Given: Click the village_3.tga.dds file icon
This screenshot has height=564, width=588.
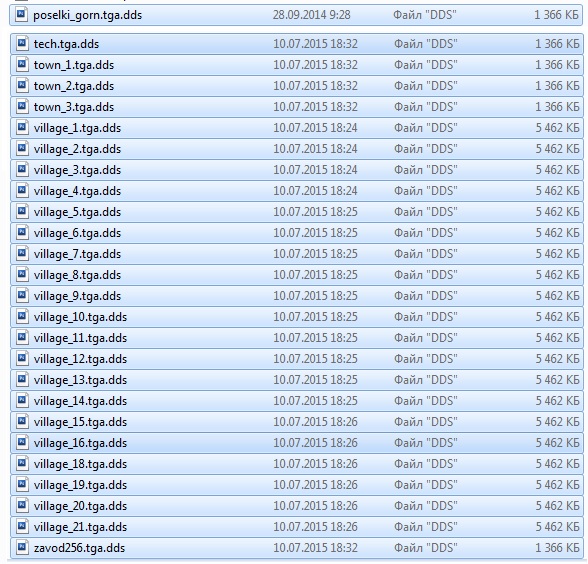Looking at the screenshot, I should [22, 170].
